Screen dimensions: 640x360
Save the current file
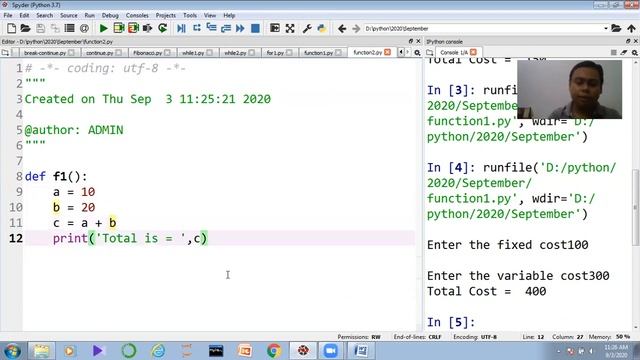(40, 28)
